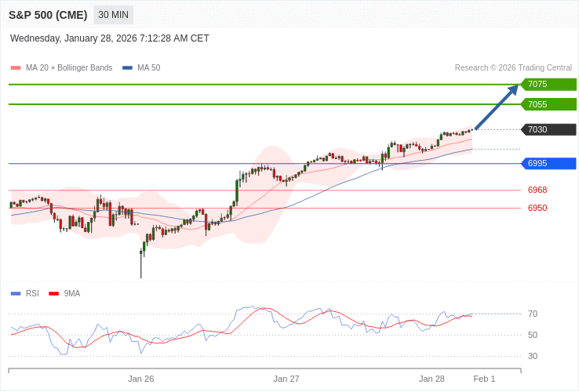Click the 30 MIN timeframe badge

(x=114, y=15)
